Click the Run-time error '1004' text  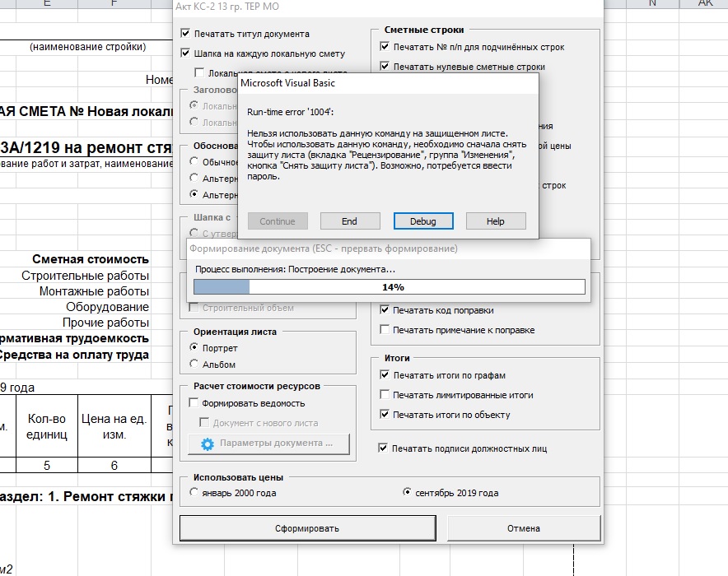tap(290, 112)
